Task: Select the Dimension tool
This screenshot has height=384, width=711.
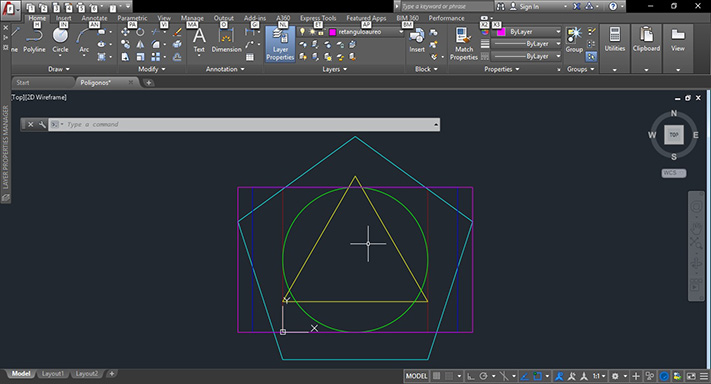Action: point(226,40)
